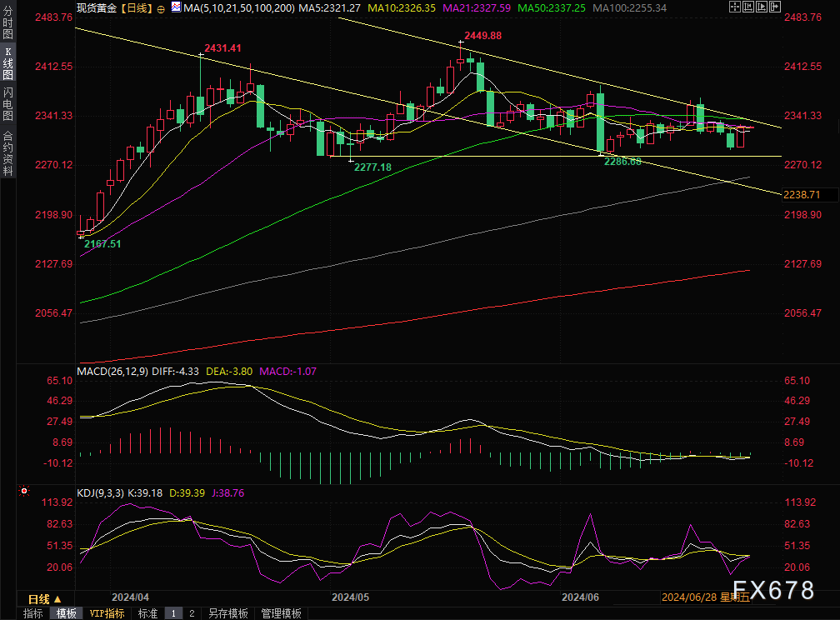Select the 指标 tab at bottom
The image size is (840, 620).
[33, 613]
